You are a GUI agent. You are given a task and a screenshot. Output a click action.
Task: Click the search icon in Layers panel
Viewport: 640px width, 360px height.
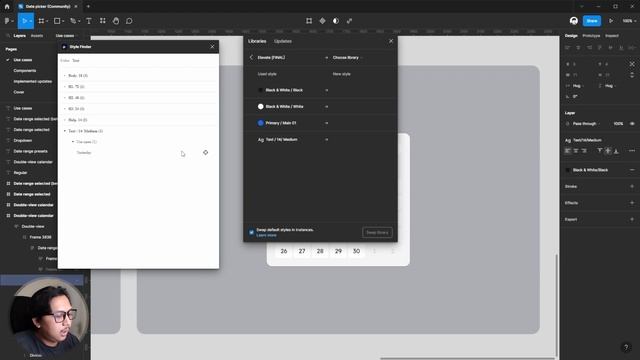click(7, 36)
